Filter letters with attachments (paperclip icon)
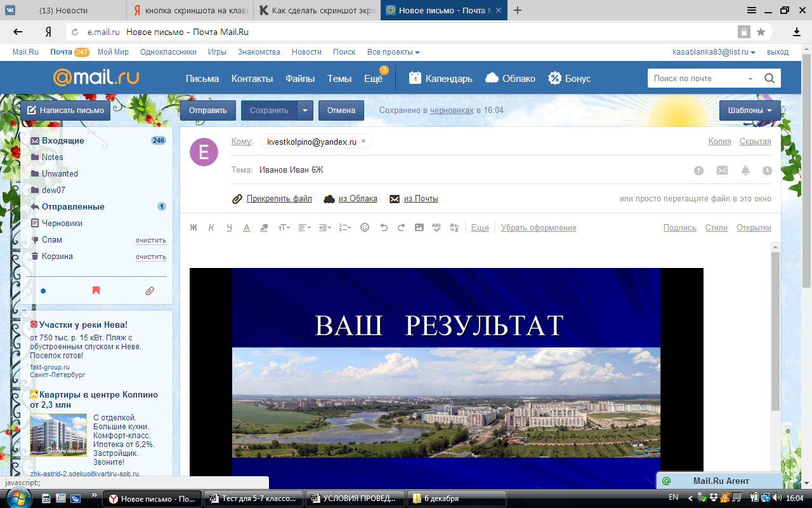The height and width of the screenshot is (508, 812). click(x=150, y=291)
